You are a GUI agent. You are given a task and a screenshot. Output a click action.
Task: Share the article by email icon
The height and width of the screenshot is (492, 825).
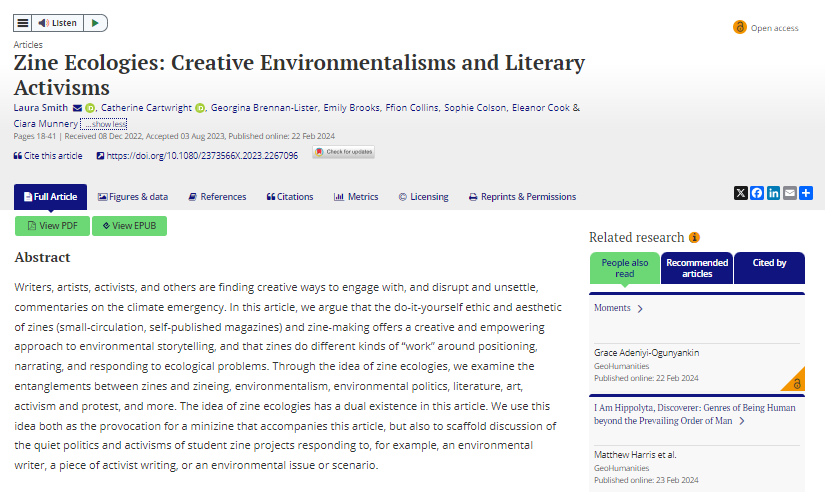790,193
